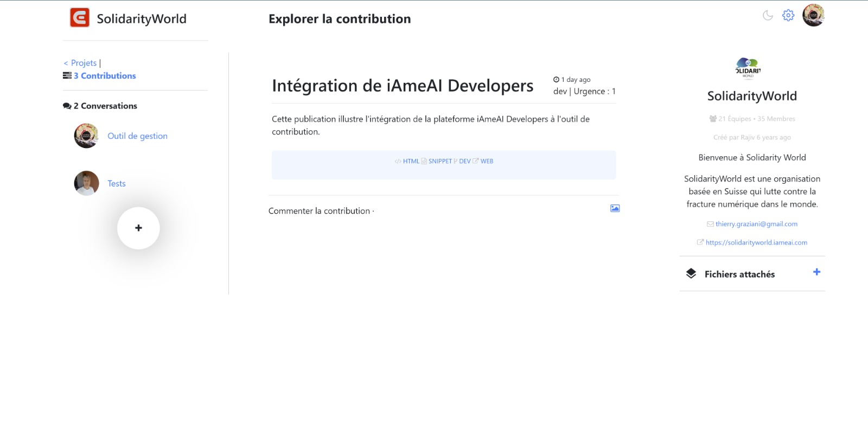
Task: Click the Explorer la contribution heading
Action: click(x=340, y=19)
